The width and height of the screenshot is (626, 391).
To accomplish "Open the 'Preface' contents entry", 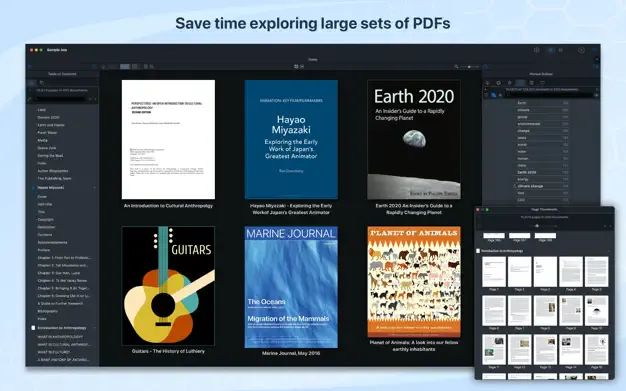I will point(44,250).
